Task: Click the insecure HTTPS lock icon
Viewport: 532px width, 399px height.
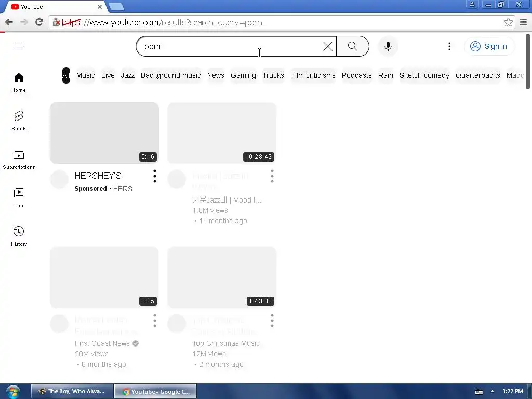Action: [x=57, y=22]
